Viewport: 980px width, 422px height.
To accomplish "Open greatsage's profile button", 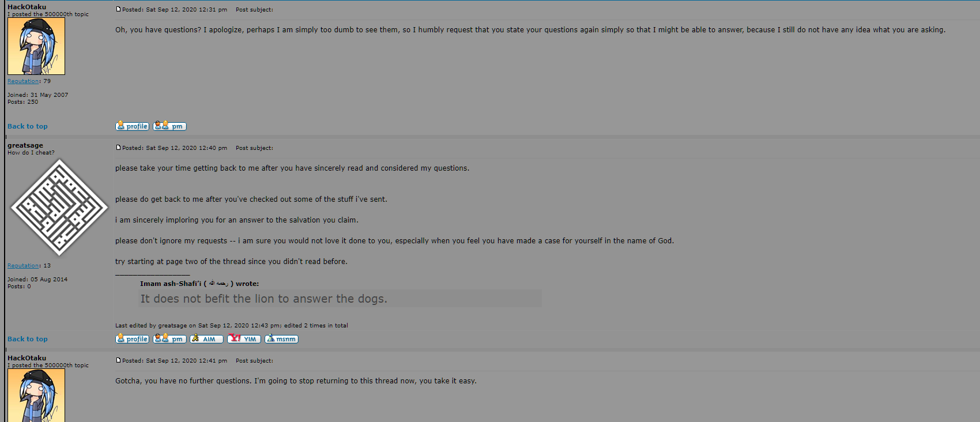I will tap(132, 339).
